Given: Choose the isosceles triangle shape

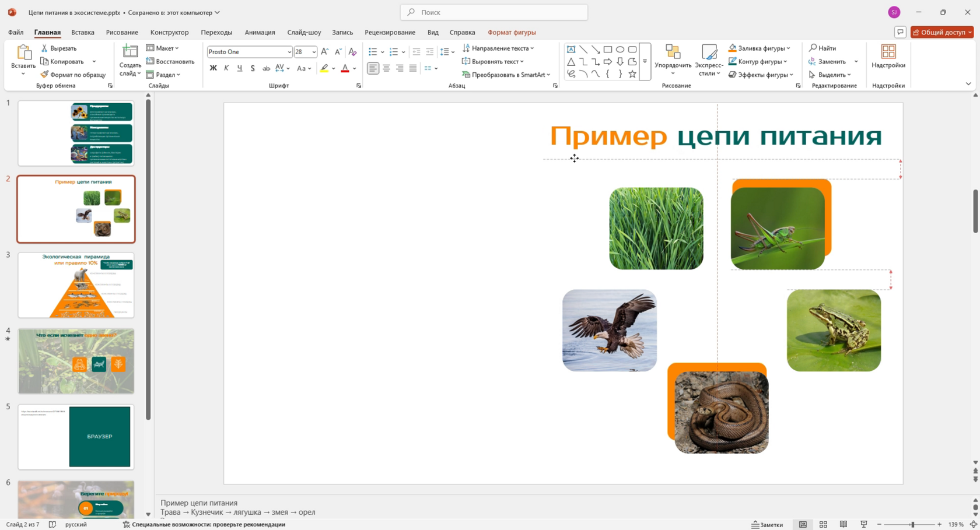Looking at the screenshot, I should (571, 62).
